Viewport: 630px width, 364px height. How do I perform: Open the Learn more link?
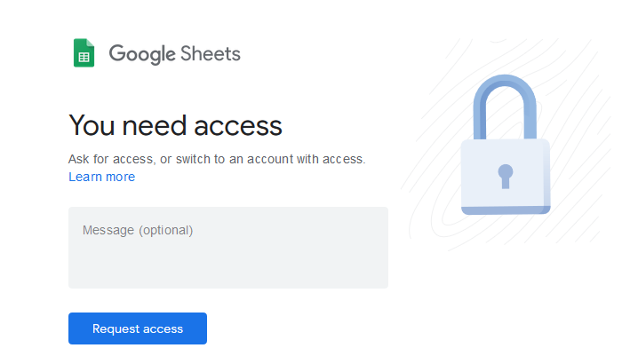click(x=101, y=177)
